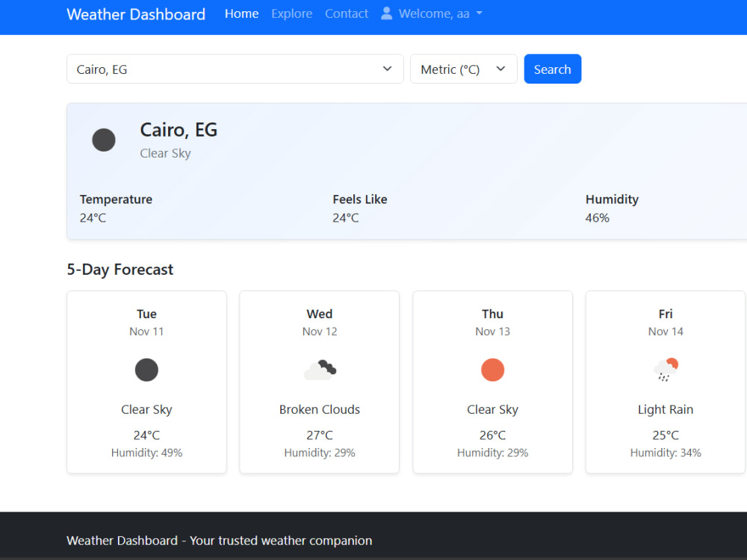Click the Feels Like label
The height and width of the screenshot is (560, 747).
click(360, 199)
